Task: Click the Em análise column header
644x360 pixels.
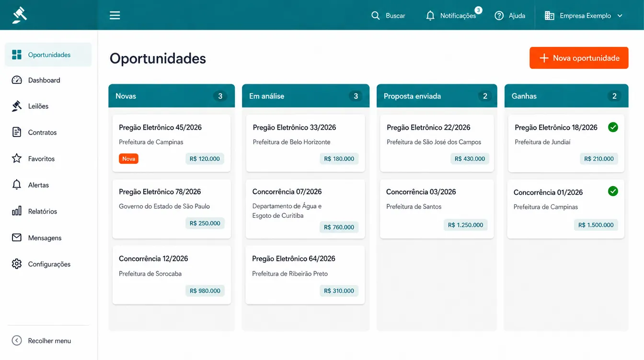Action: click(306, 96)
